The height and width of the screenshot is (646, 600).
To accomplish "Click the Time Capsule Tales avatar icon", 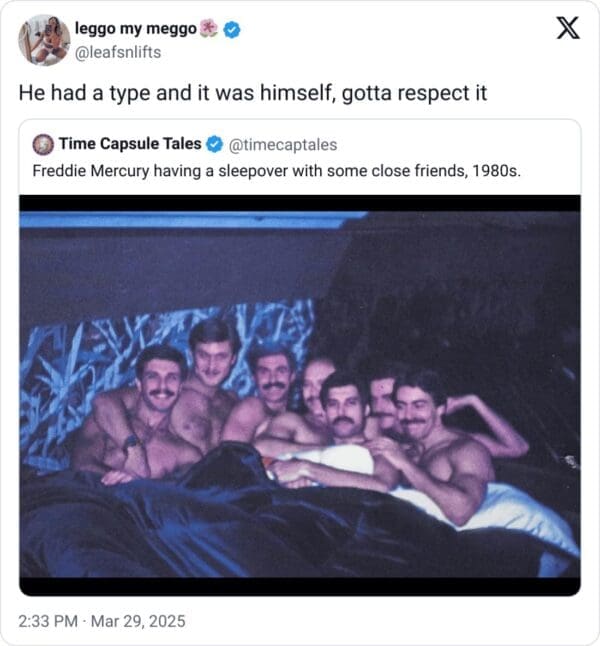I will [43, 144].
